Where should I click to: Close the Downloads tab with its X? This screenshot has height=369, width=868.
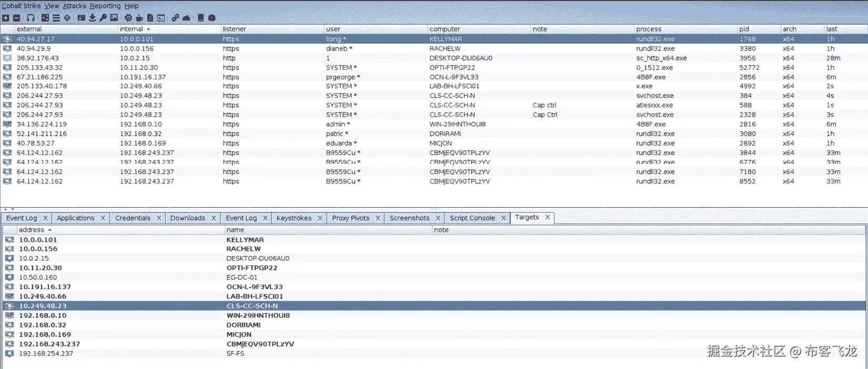pos(214,218)
